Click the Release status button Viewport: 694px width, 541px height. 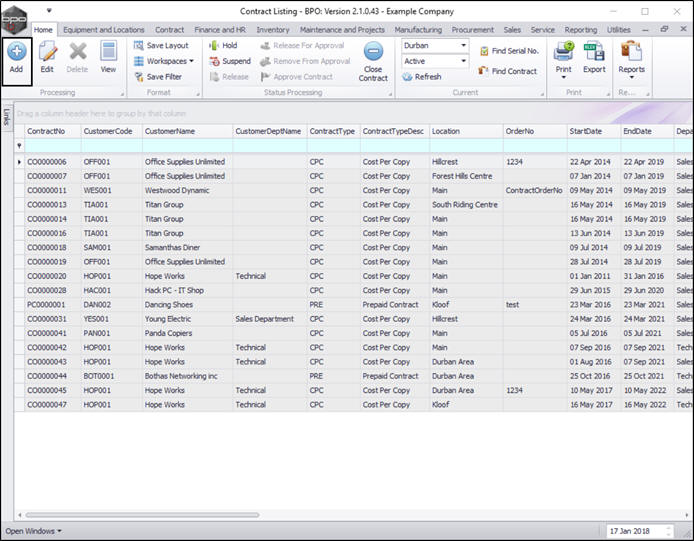[x=229, y=77]
